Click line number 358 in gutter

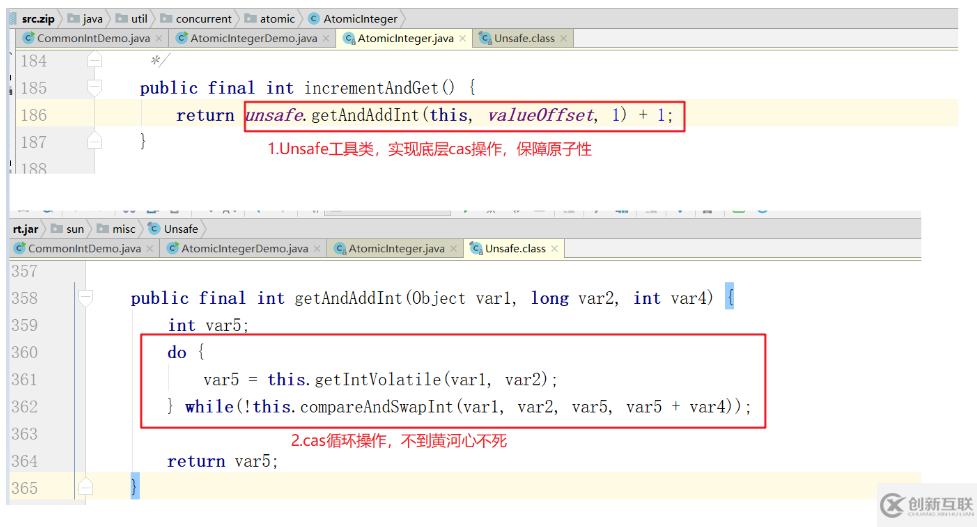[24, 298]
